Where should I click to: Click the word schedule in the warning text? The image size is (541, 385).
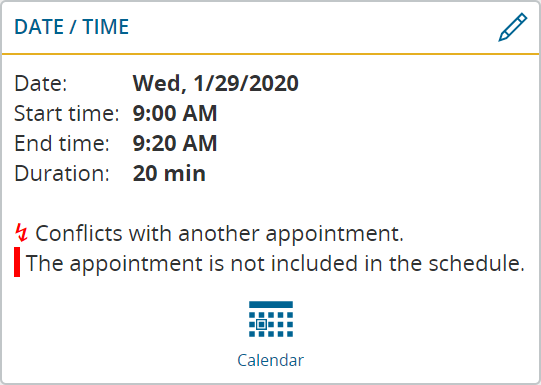click(476, 263)
